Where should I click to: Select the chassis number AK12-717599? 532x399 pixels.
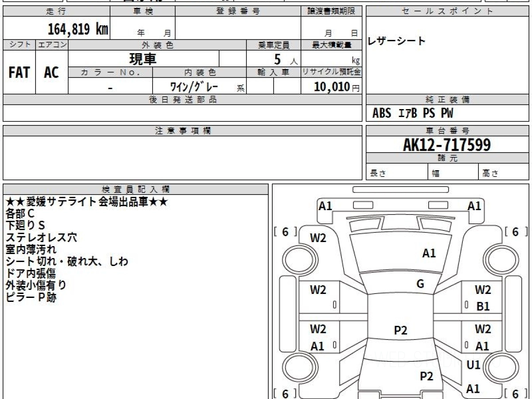pos(447,145)
